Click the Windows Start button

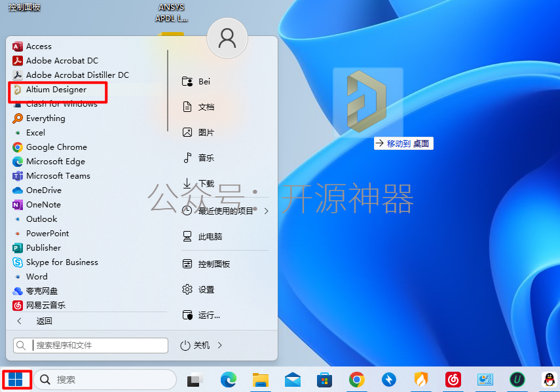tap(16, 380)
